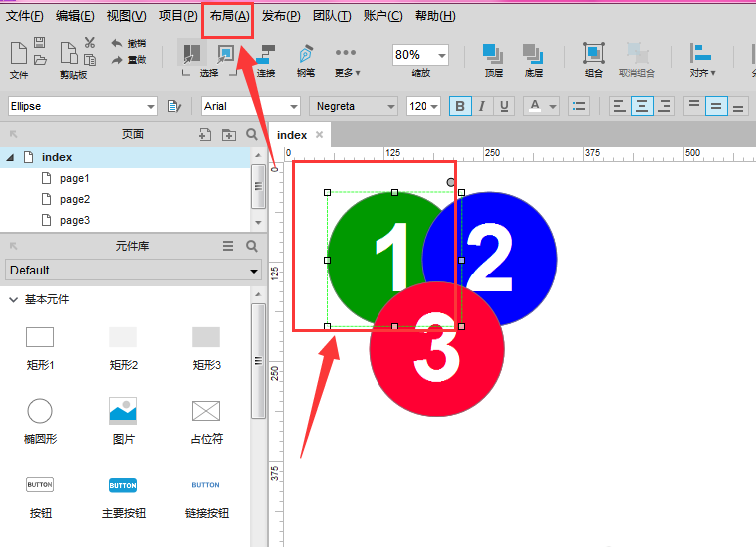Click the scissors cut icon
Image resolution: width=756 pixels, height=547 pixels.
click(90, 42)
